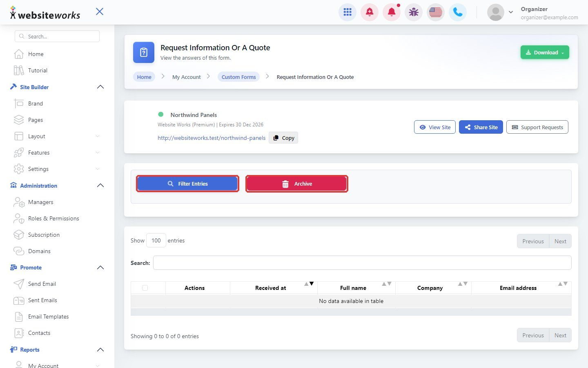The image size is (588, 368).
Task: Click the blue phone icon
Action: click(x=458, y=12)
